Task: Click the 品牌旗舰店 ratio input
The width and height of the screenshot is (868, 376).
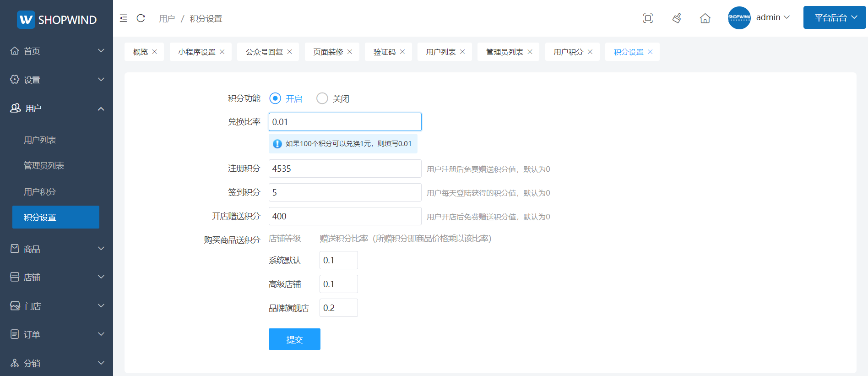Action: tap(339, 308)
